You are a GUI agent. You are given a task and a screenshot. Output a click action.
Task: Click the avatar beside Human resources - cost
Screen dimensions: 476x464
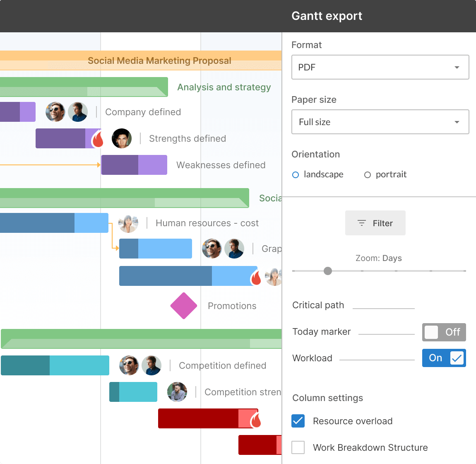click(128, 223)
